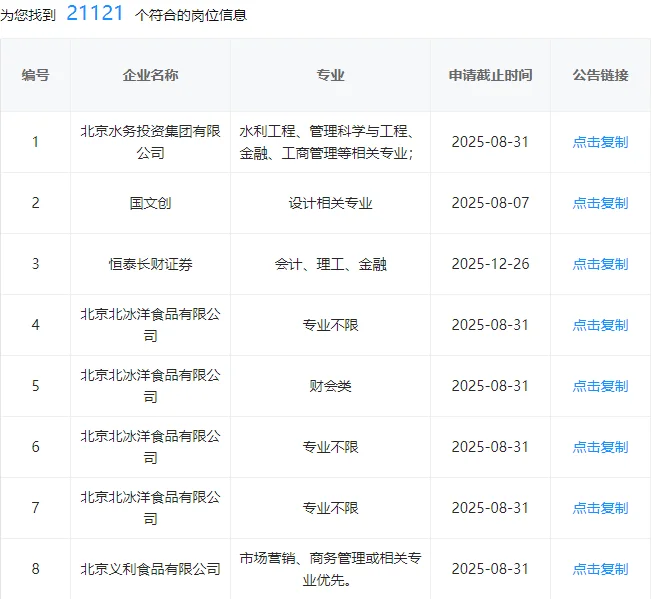
Task: Click the 公告链接 column header
Action: [x=600, y=75]
